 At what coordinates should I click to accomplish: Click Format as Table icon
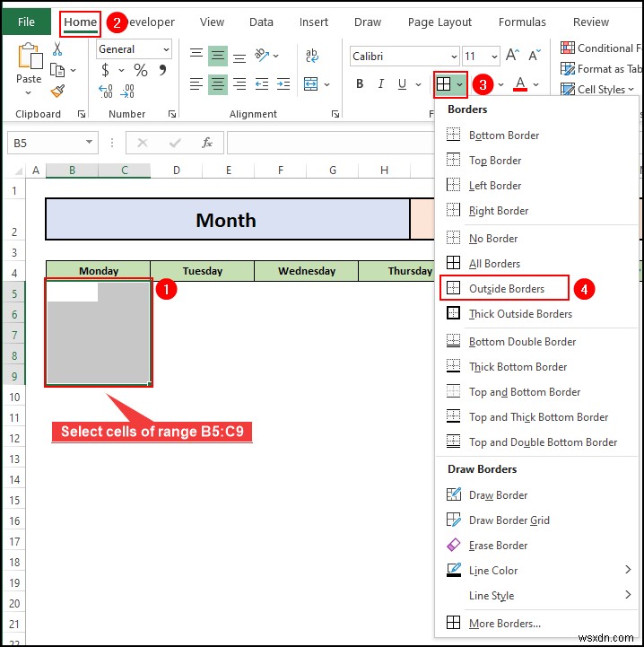tap(567, 68)
